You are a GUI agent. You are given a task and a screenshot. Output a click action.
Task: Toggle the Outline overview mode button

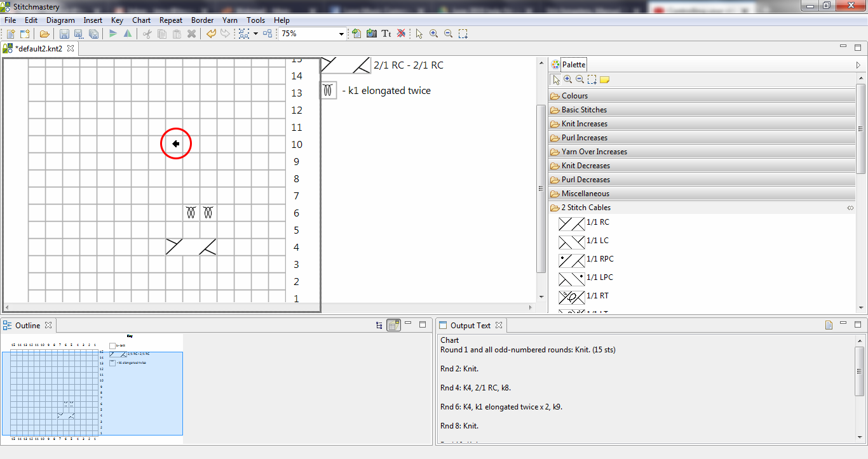coord(393,325)
